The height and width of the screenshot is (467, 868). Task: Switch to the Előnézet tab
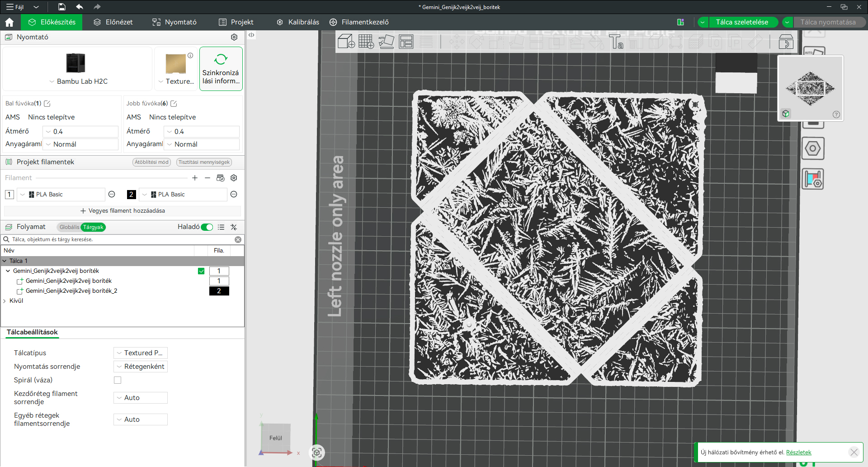tap(113, 22)
